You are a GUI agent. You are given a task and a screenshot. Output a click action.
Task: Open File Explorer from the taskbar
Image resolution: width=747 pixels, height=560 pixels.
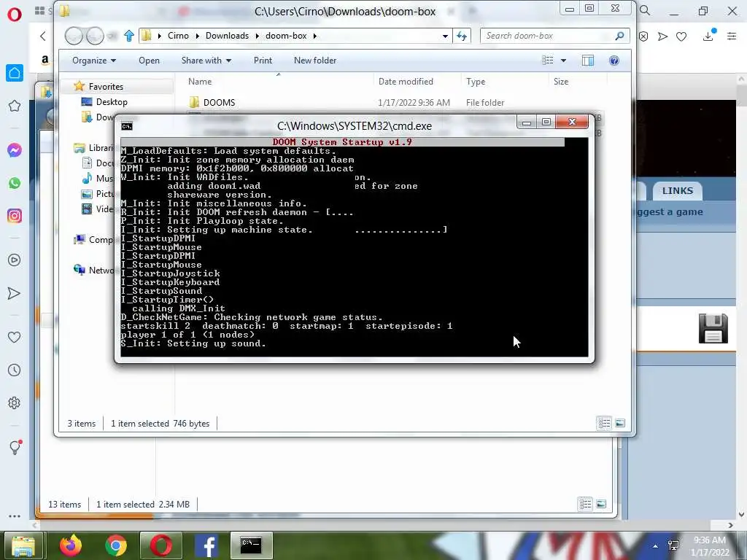23,545
